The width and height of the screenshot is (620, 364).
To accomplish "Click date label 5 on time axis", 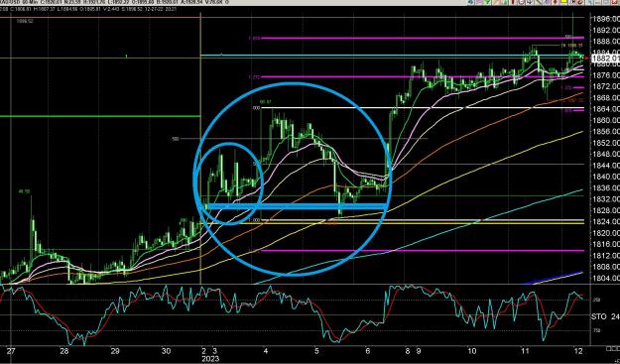I will (316, 351).
